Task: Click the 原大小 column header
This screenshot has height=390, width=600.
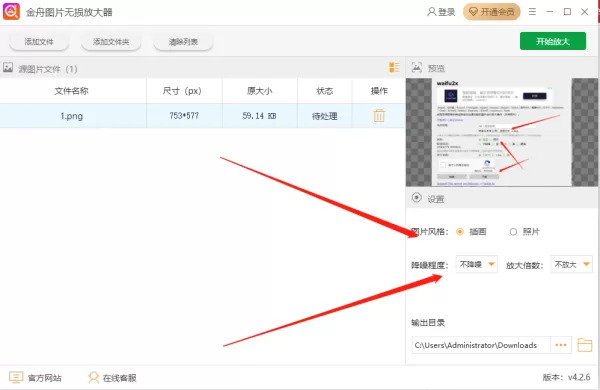Action: [259, 91]
